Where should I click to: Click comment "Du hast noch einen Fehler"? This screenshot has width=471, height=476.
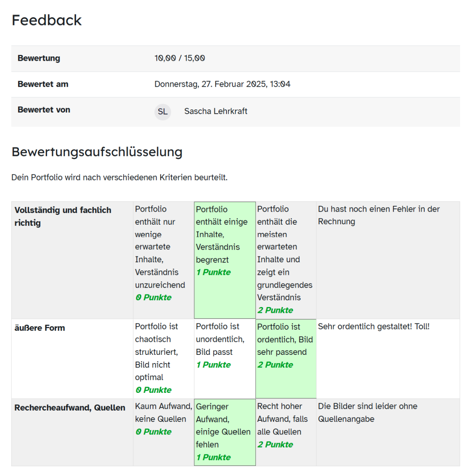click(378, 215)
